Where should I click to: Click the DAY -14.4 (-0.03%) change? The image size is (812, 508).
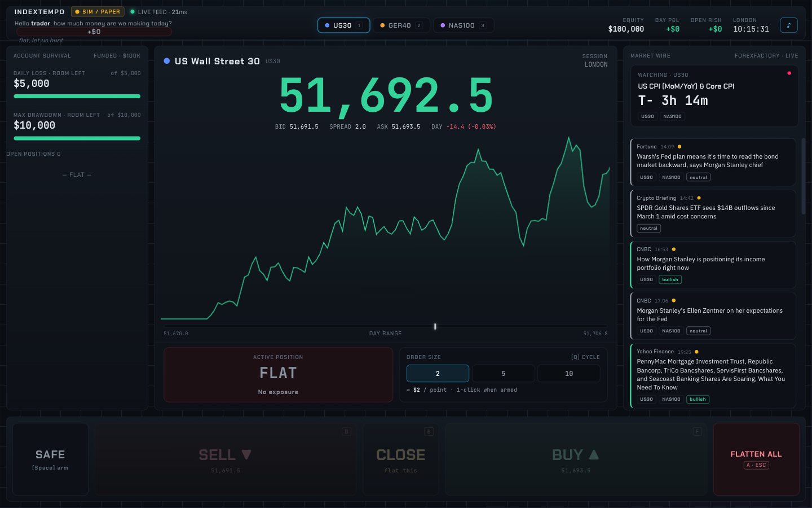pos(464,127)
